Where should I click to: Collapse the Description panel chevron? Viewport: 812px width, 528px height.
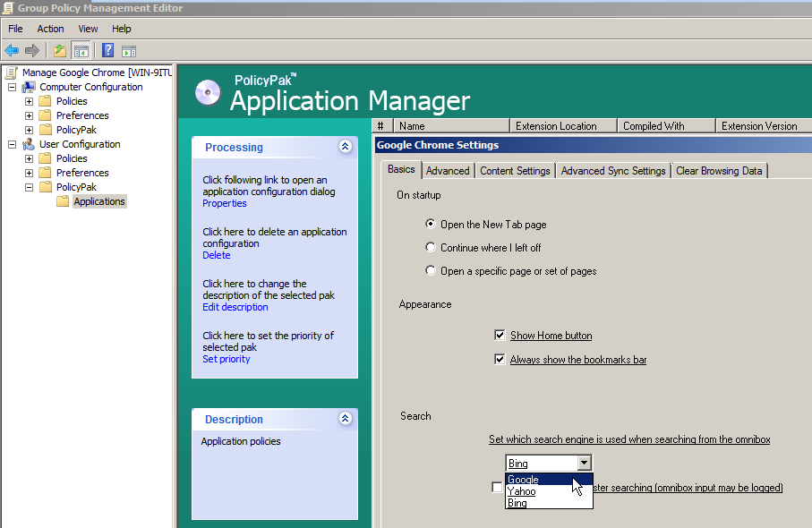[345, 418]
